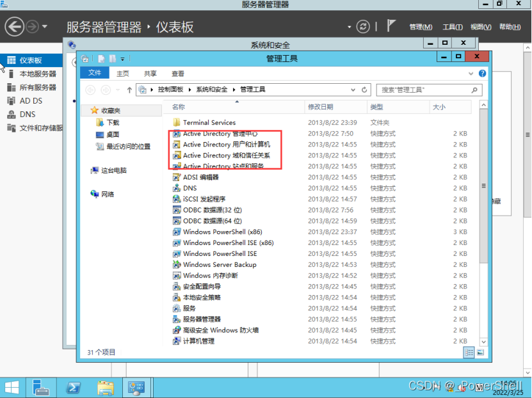Screen dimensions: 532x398
Task: Click the ADSI 编辑器 shortcut icon
Action: 177,177
